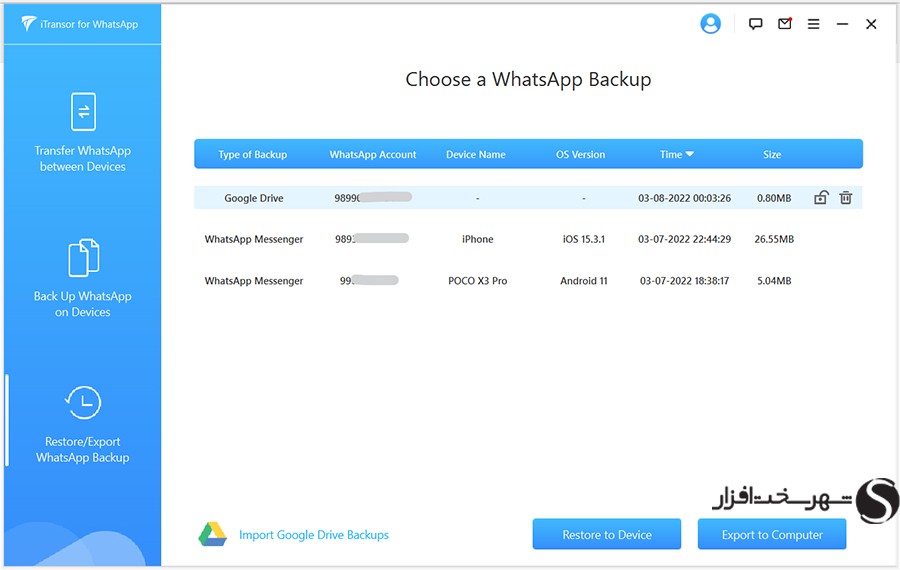Click the account number starting with 9899
Screen dimensions: 900x570
tap(373, 198)
